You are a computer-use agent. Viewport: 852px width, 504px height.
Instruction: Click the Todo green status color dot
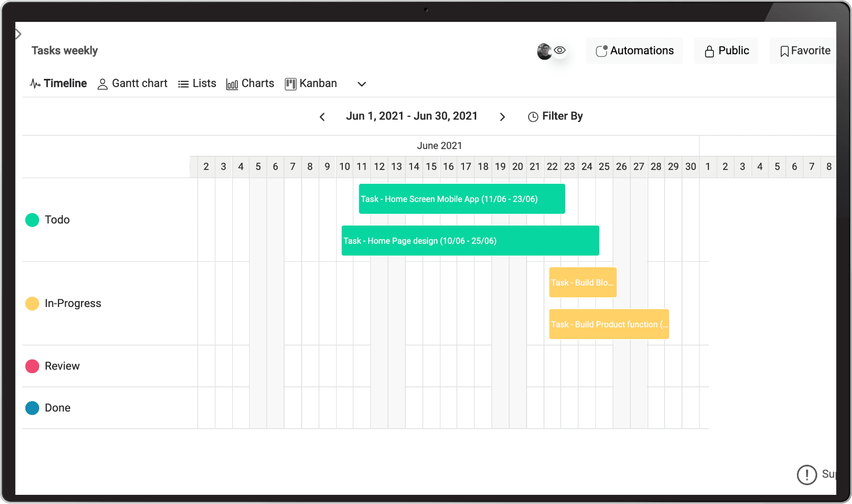[32, 220]
